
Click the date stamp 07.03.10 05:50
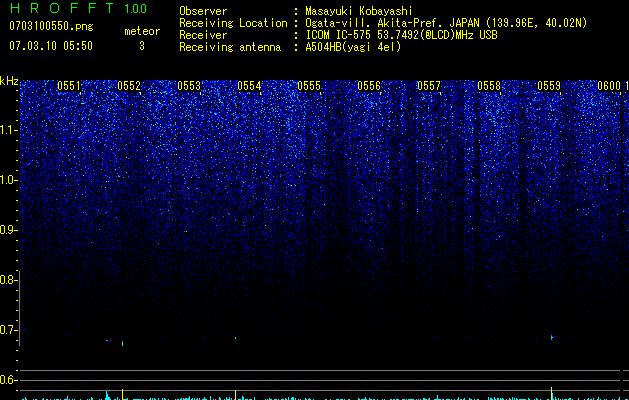click(51, 46)
